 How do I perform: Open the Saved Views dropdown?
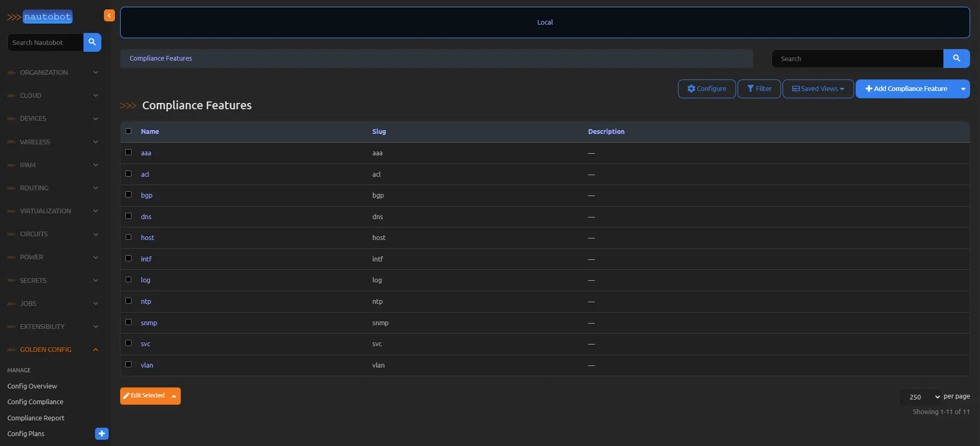pos(818,89)
